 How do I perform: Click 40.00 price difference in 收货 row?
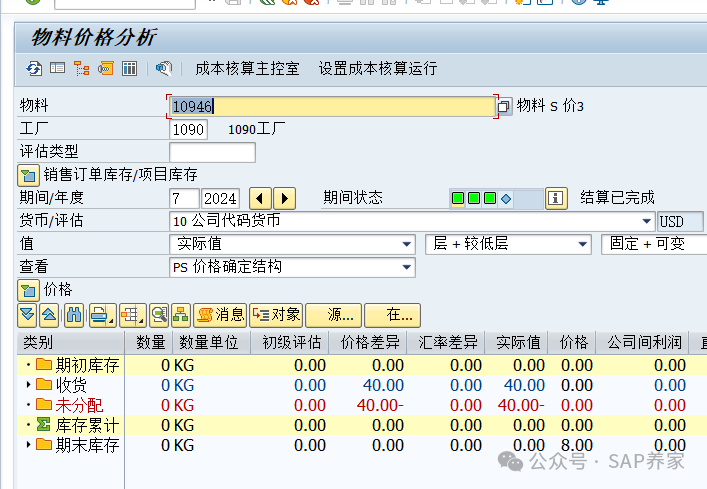(383, 385)
